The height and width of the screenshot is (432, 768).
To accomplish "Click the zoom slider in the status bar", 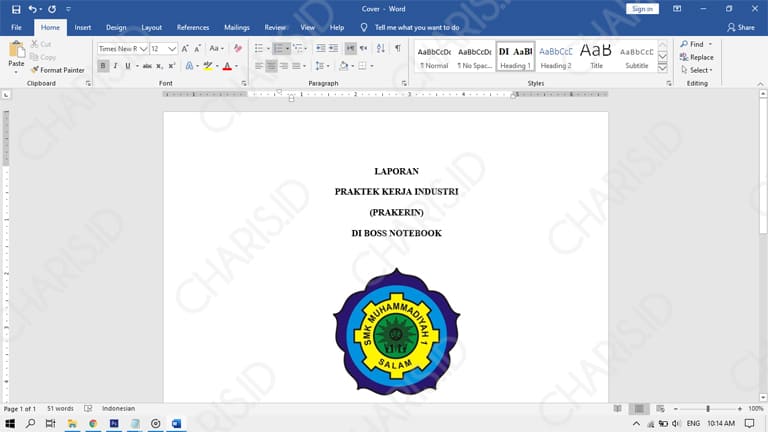I will click(708, 408).
